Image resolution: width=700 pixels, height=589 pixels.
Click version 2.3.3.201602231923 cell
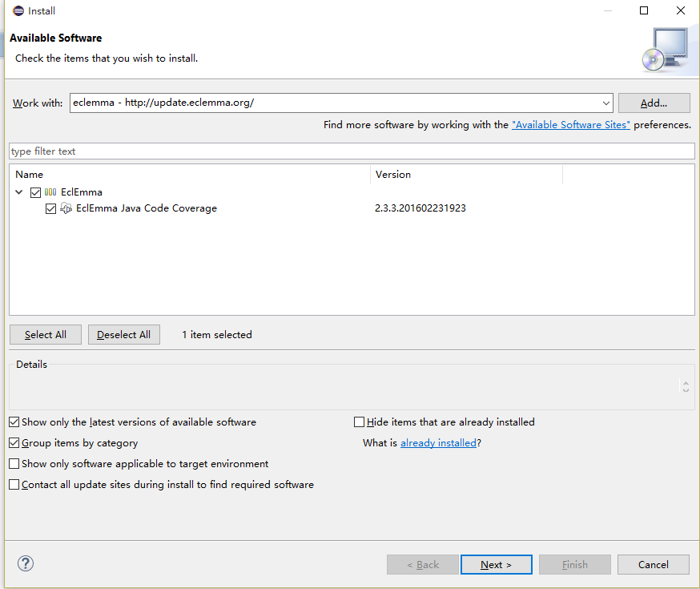420,208
